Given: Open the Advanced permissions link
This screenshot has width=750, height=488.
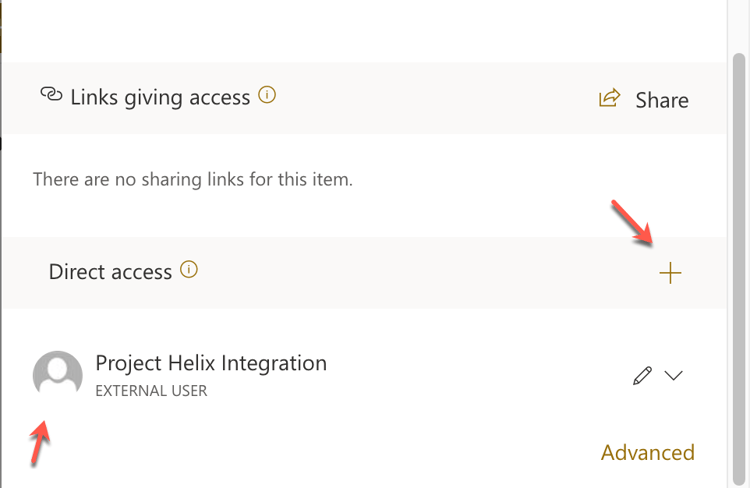Looking at the screenshot, I should pos(647,452).
